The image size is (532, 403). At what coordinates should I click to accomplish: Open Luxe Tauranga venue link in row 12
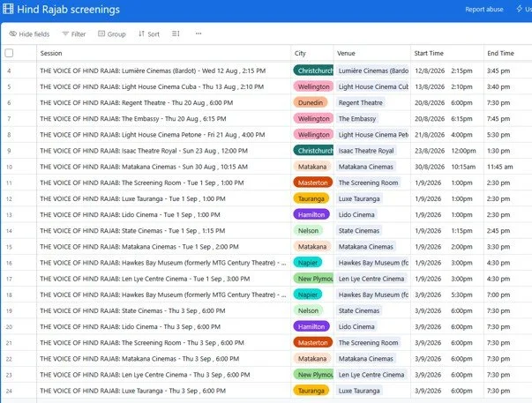point(359,198)
